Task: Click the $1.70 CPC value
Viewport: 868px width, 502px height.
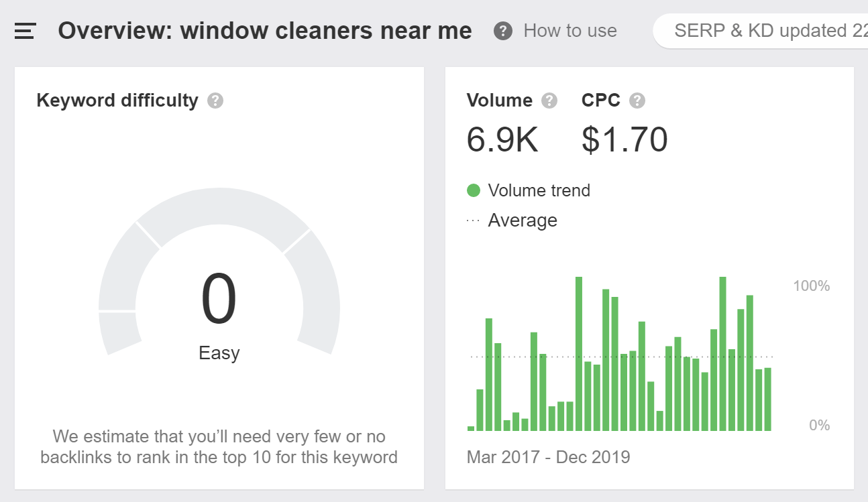Action: click(x=625, y=139)
